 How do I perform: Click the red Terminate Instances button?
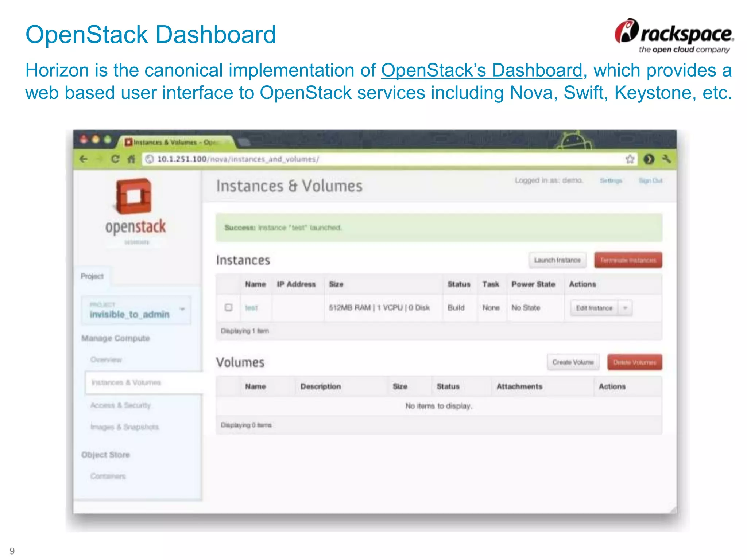point(628,260)
